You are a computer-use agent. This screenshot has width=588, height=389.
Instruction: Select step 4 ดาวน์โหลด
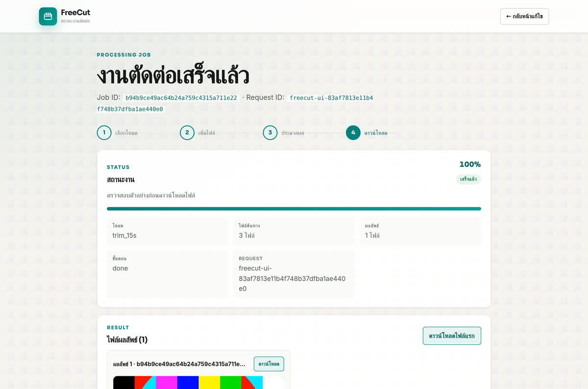(x=367, y=133)
